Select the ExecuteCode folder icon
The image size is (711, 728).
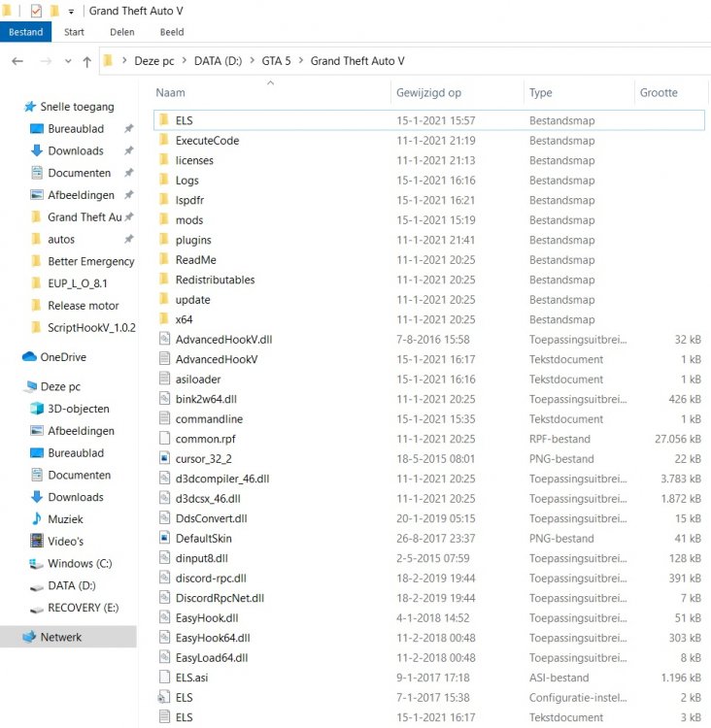tap(164, 140)
